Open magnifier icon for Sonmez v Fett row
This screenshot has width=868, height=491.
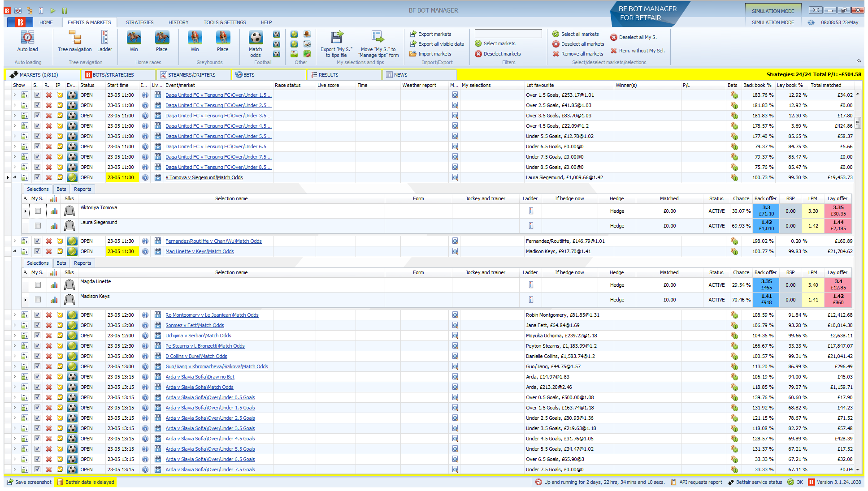455,326
